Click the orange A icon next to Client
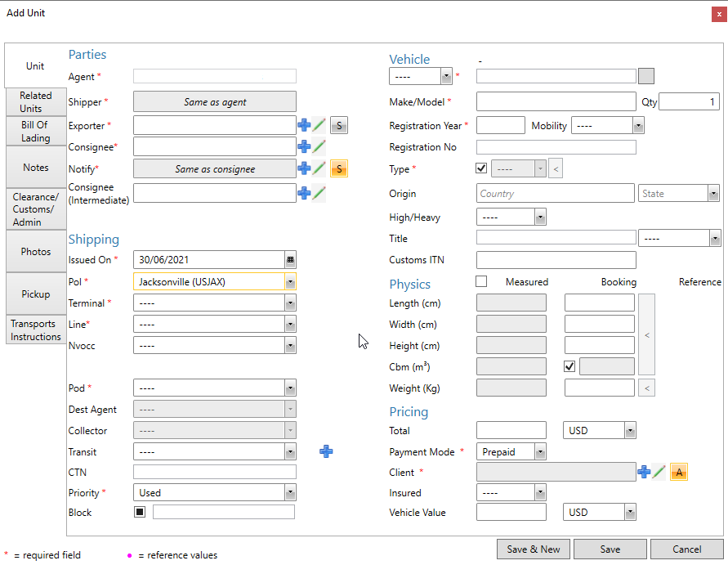This screenshot has height=565, width=728. point(679,472)
